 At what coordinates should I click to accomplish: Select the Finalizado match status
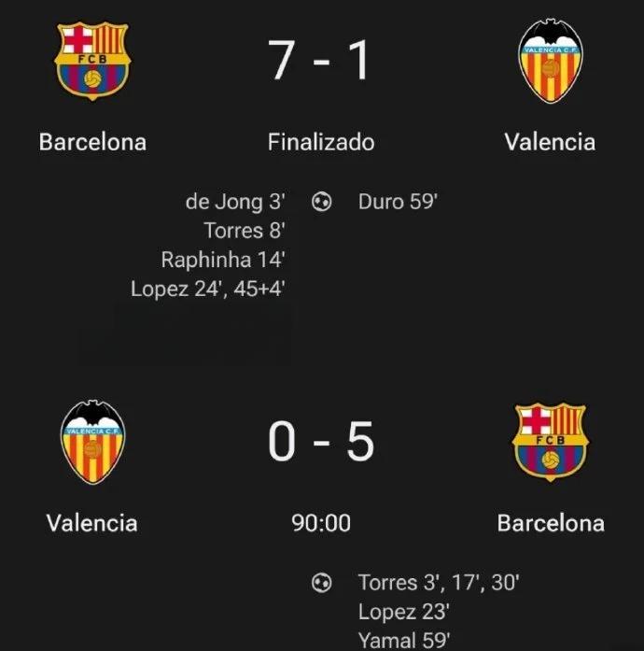(x=321, y=142)
